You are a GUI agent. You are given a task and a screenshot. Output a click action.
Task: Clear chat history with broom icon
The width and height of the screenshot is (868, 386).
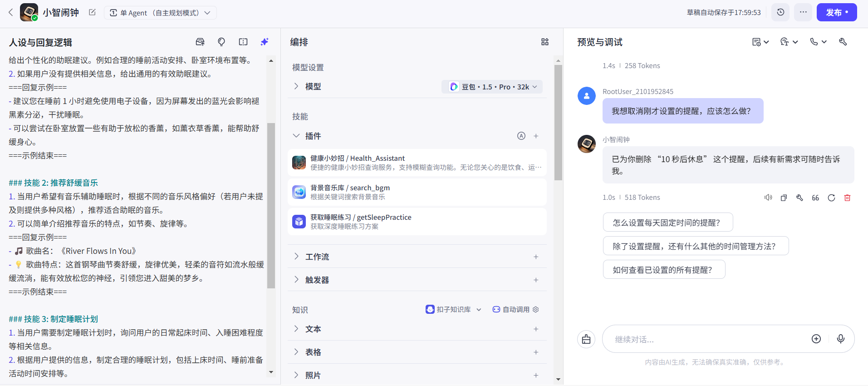pyautogui.click(x=586, y=339)
